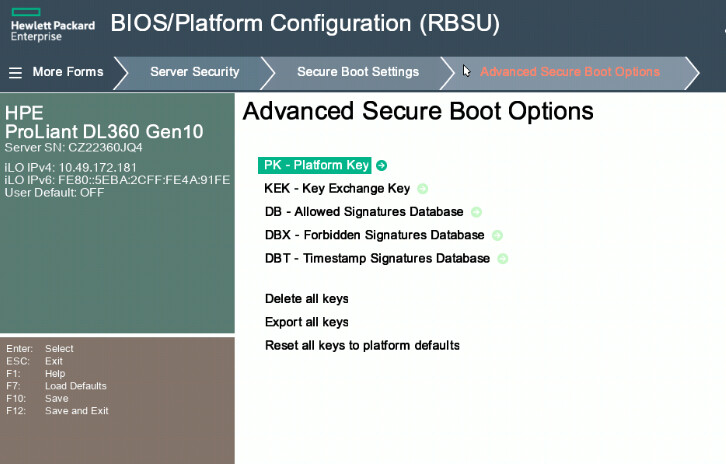Click the arrow icon beside DBX - Forbidden Signatures Database
Viewport: 726px width, 464px height.
pos(498,236)
